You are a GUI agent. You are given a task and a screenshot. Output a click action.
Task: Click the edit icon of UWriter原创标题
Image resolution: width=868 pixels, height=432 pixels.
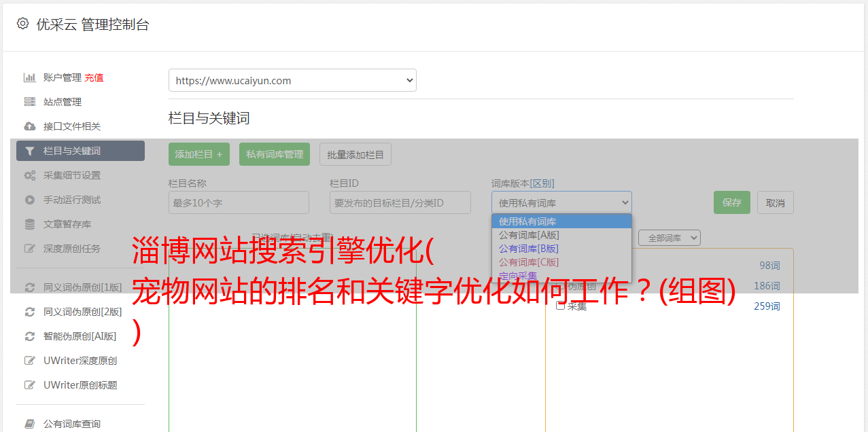pos(29,385)
